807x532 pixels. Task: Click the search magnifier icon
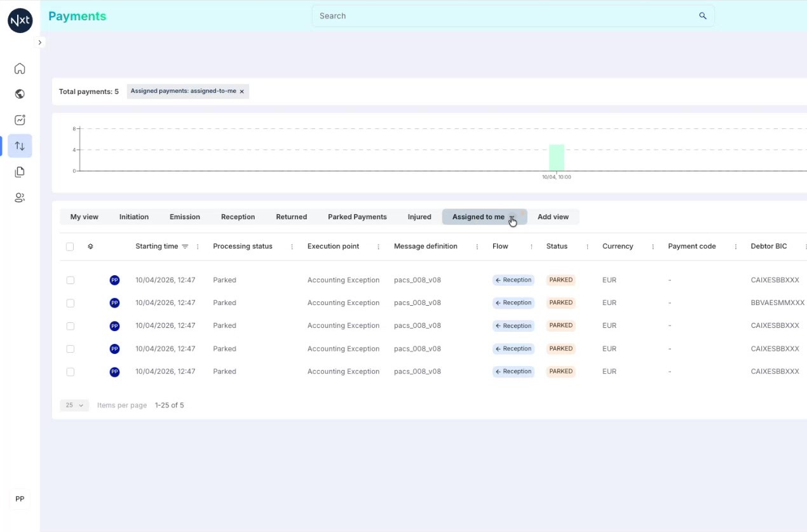coord(703,16)
